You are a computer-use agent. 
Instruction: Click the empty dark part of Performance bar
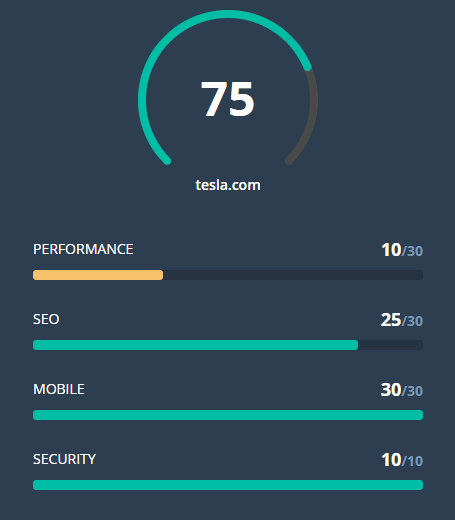click(293, 275)
